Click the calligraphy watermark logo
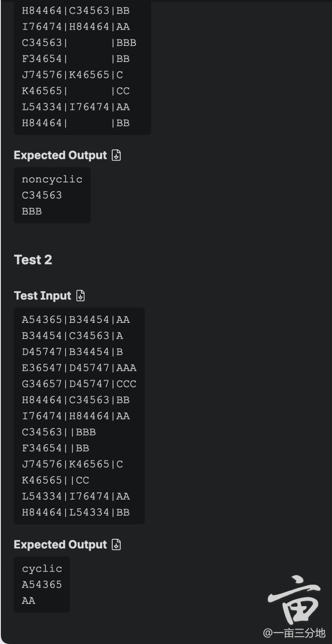The image size is (332, 644). tap(294, 600)
